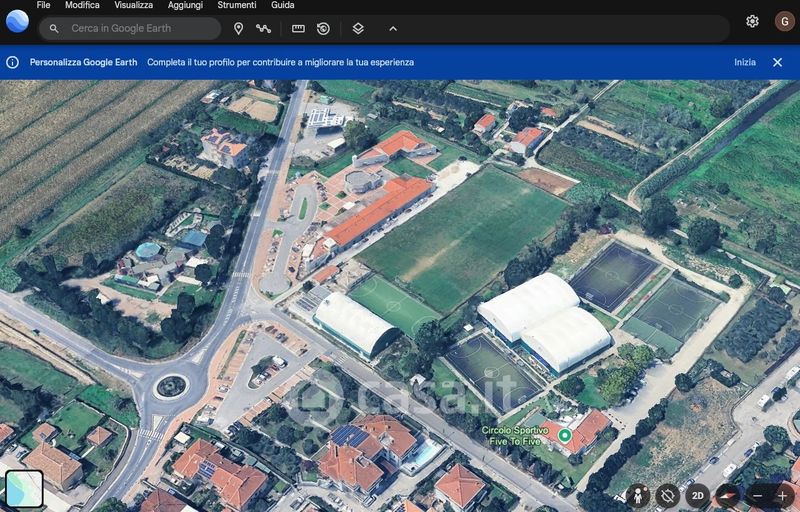Click the add placemark pin icon
This screenshot has height=512, width=800.
[x=238, y=29]
